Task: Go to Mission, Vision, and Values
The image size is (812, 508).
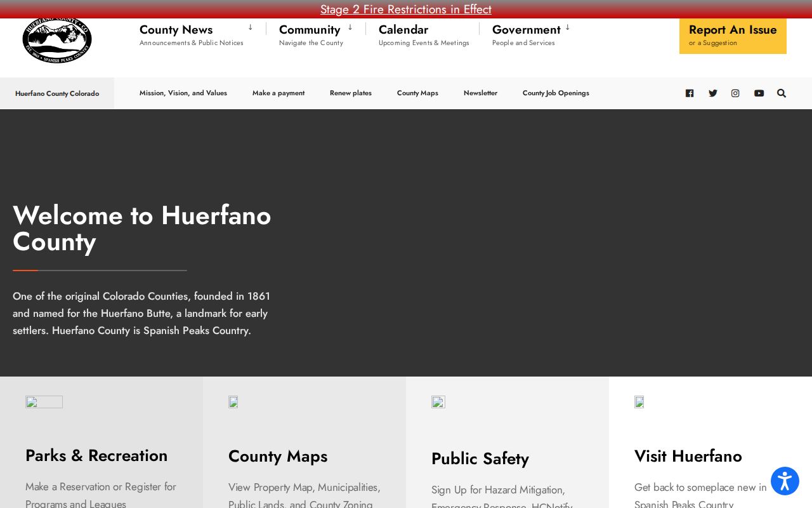Action: (x=183, y=93)
